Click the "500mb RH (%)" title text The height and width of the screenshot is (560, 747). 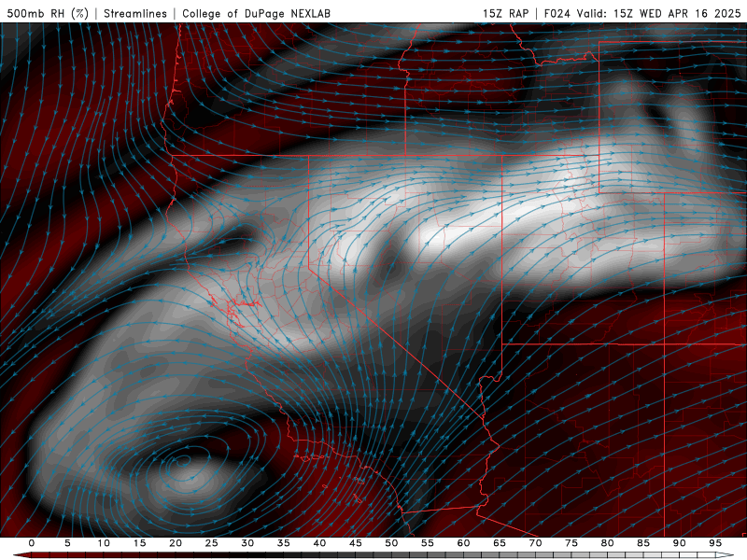[48, 13]
